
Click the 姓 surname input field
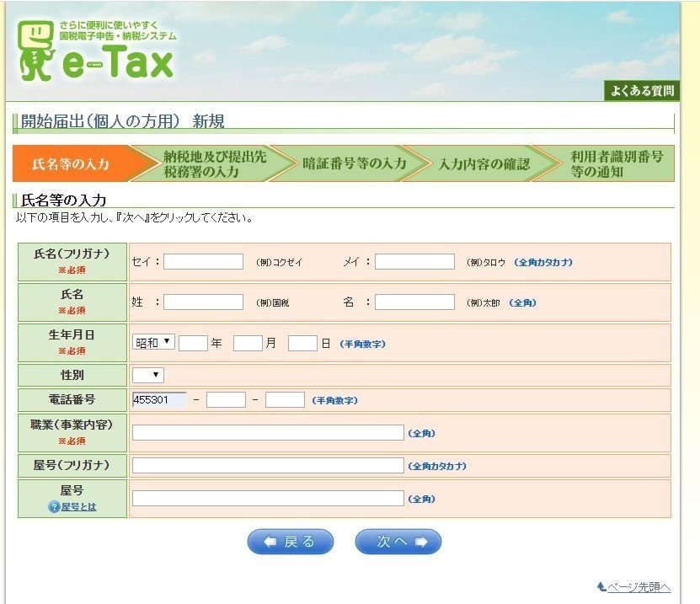tap(202, 302)
